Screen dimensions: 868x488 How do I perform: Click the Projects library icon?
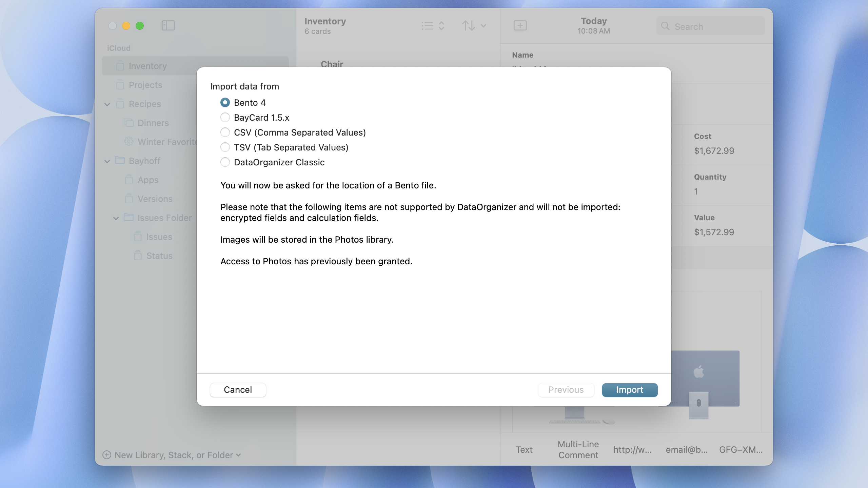coord(120,84)
